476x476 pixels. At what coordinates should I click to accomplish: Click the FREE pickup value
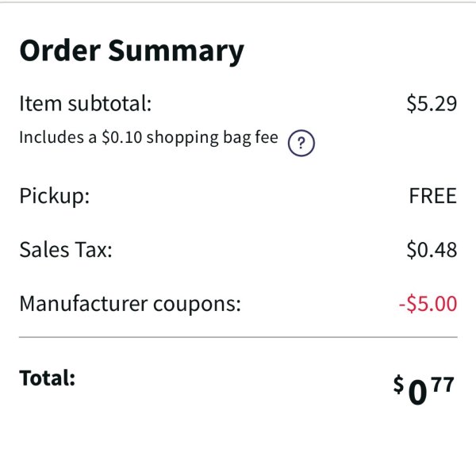[x=433, y=196]
